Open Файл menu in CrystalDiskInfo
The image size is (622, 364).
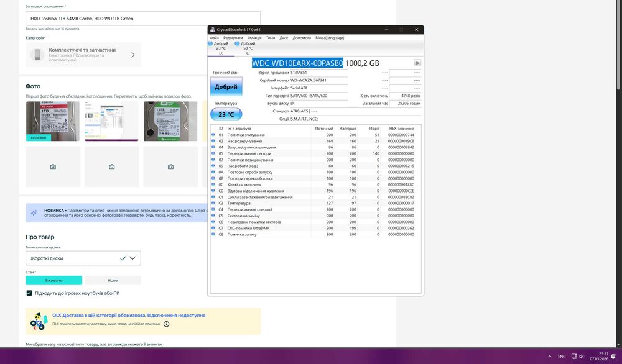[214, 38]
